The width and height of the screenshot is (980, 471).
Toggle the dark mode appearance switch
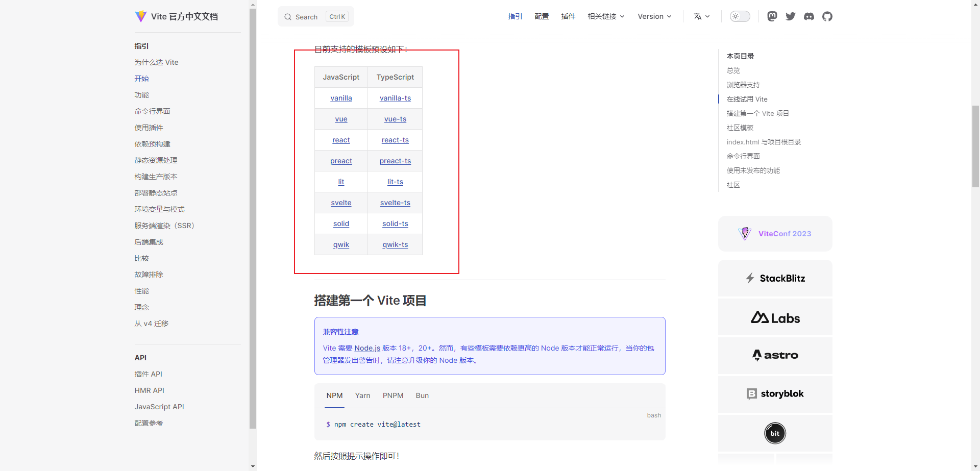[740, 16]
